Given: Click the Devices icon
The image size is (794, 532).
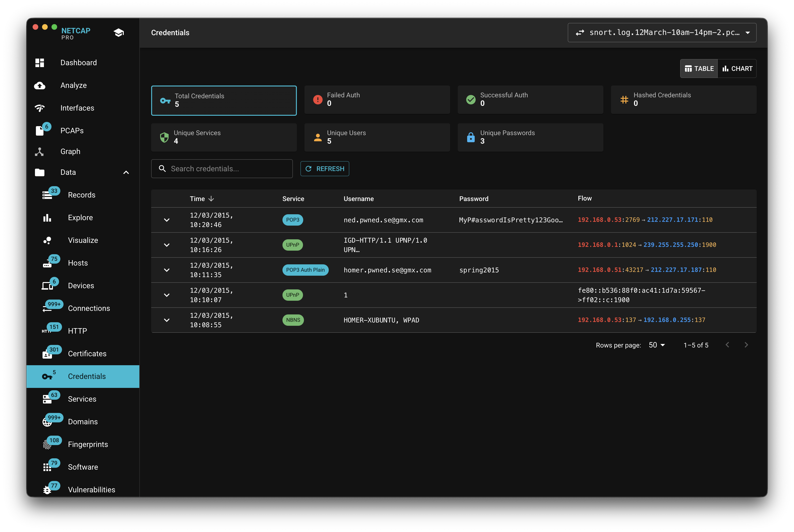Looking at the screenshot, I should [x=47, y=286].
